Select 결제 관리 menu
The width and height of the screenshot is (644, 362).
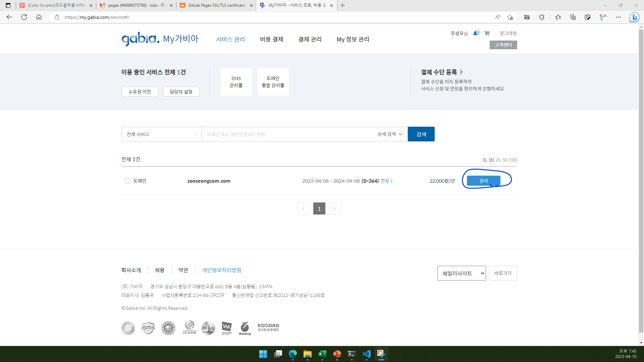pyautogui.click(x=310, y=39)
